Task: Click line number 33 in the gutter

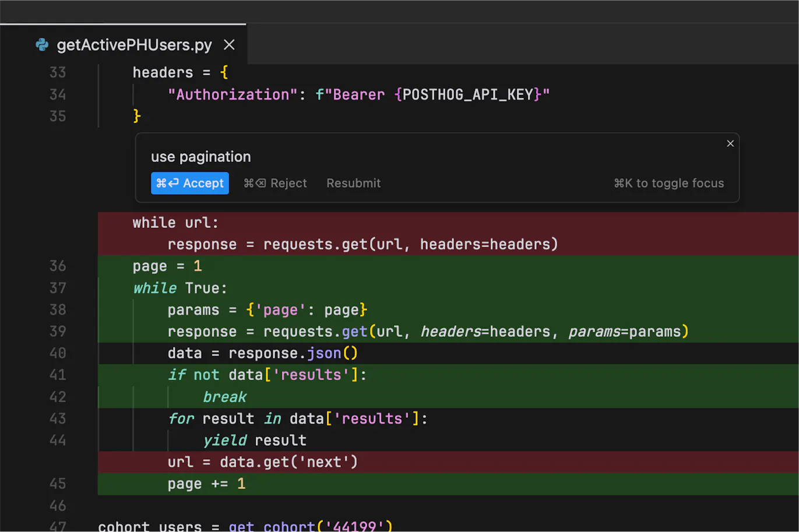Action: [58, 72]
